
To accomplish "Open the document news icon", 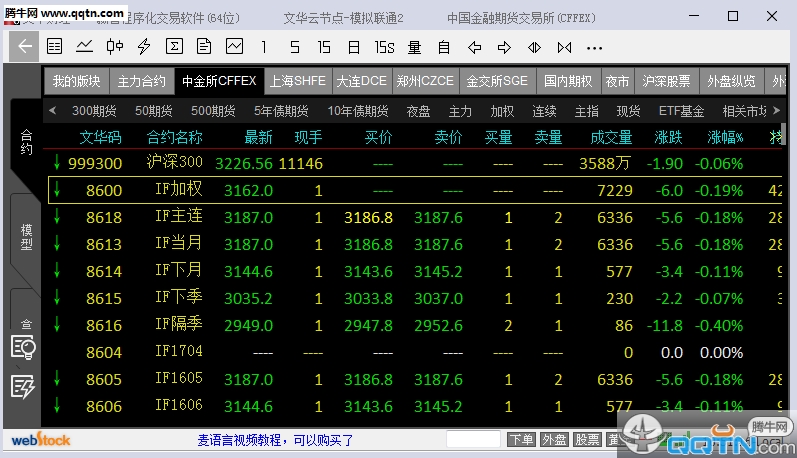I will [x=204, y=47].
